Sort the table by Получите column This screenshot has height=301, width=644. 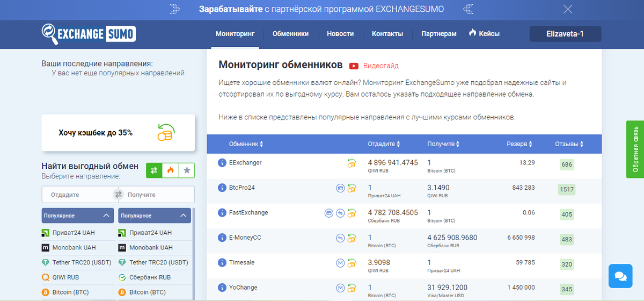click(444, 144)
